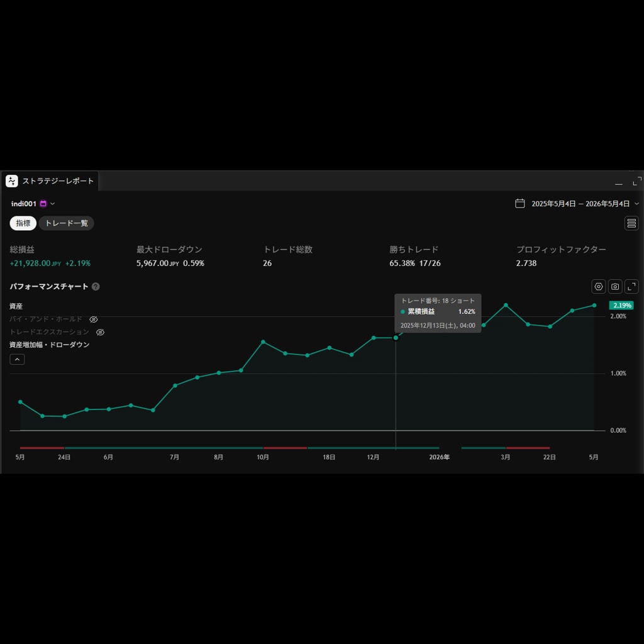Expand the performance chart to fullscreen
This screenshot has height=644, width=644.
(631, 287)
